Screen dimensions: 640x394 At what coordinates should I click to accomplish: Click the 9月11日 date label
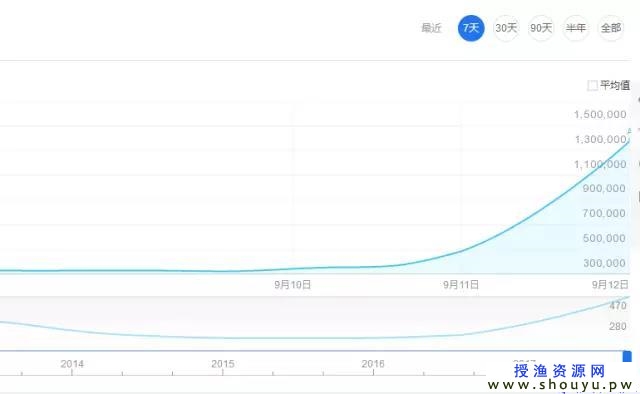[461, 285]
